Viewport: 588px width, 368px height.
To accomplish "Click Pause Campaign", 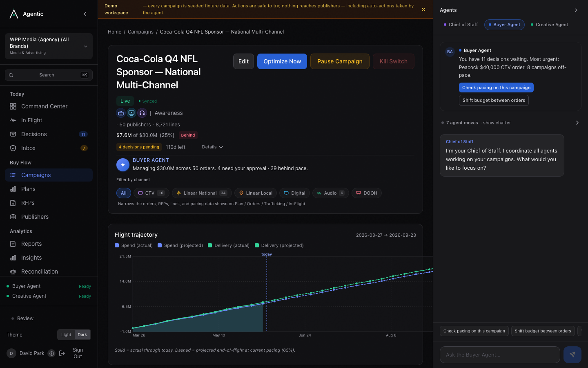I will tap(340, 61).
